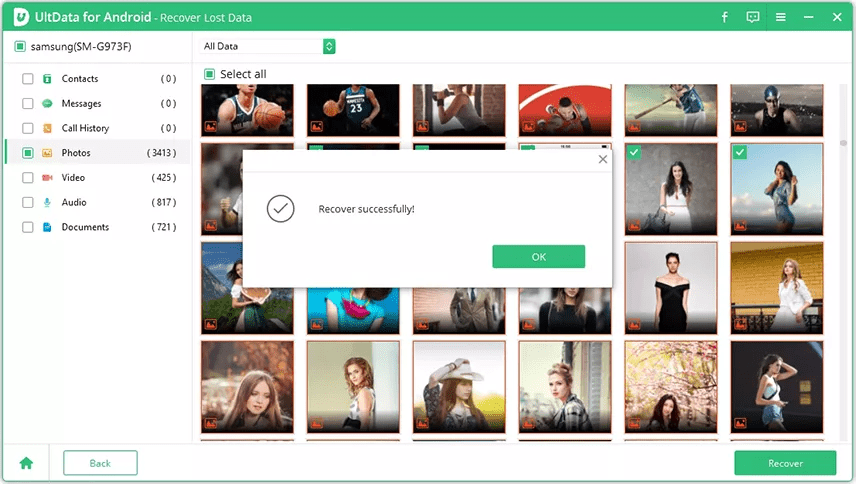Select the Messages category label
The height and width of the screenshot is (484, 856).
[x=81, y=103]
